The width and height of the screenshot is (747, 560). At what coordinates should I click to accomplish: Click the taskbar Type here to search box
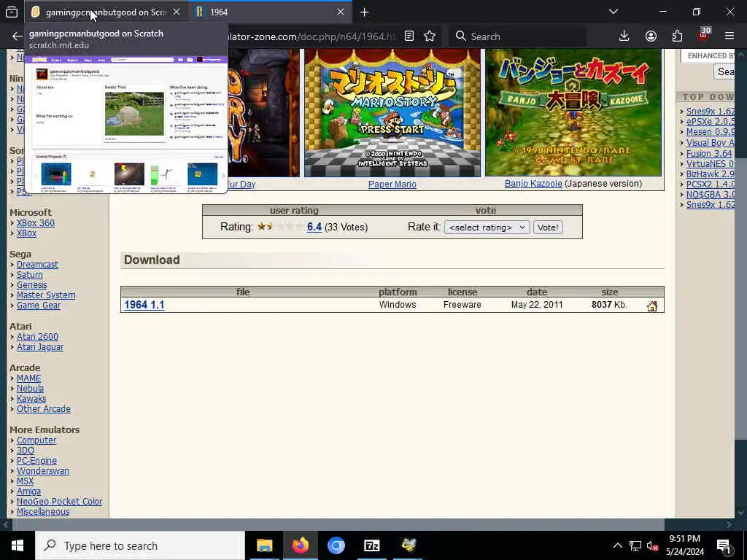click(140, 545)
